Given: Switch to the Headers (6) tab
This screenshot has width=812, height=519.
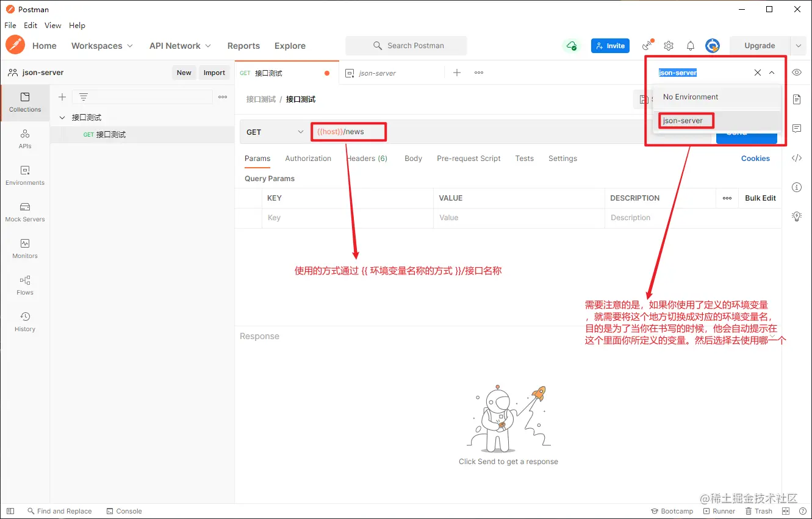Looking at the screenshot, I should (x=367, y=159).
